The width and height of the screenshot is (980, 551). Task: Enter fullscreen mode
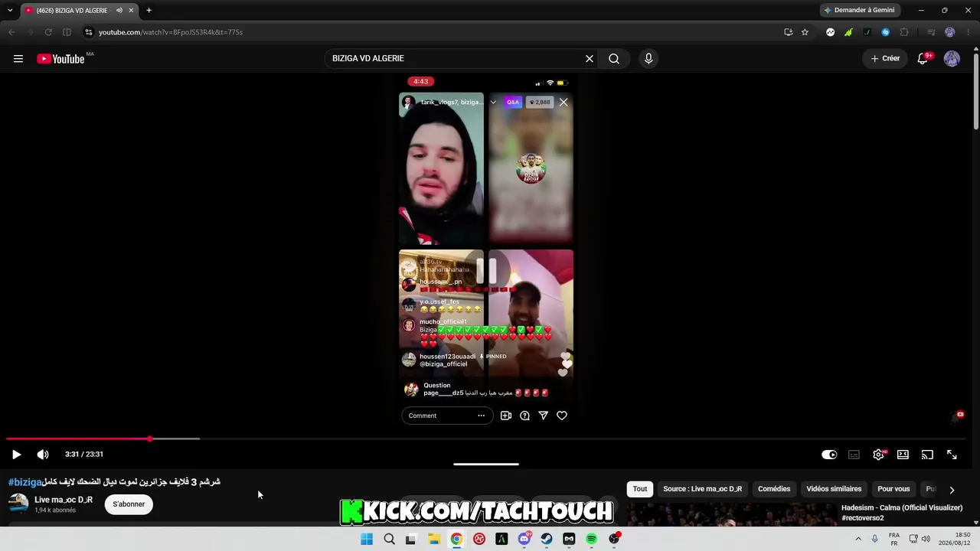[952, 455]
